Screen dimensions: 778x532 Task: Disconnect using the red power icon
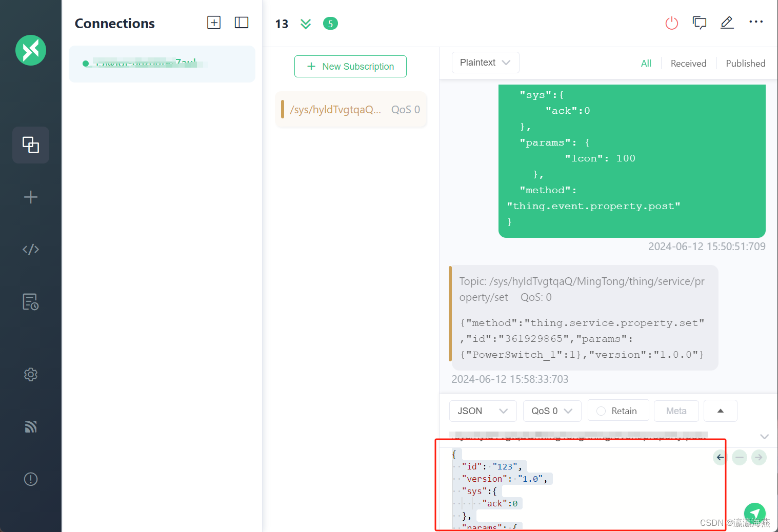click(672, 23)
